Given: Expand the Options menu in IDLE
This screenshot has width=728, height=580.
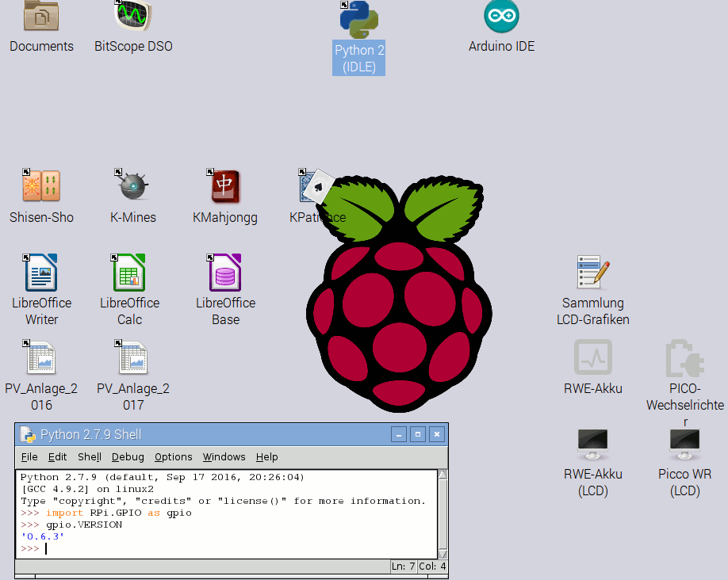Looking at the screenshot, I should 173,457.
